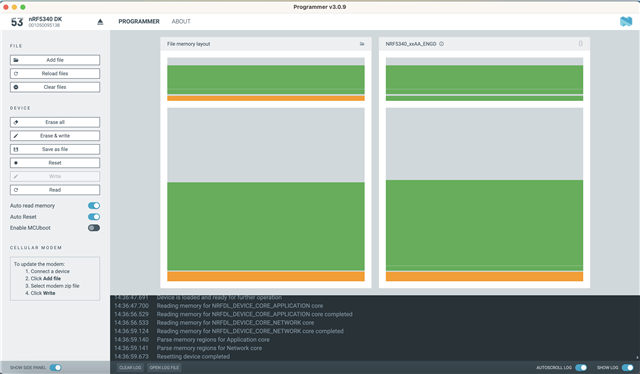
Task: Click the Reset device button
Action: pyautogui.click(x=55, y=163)
